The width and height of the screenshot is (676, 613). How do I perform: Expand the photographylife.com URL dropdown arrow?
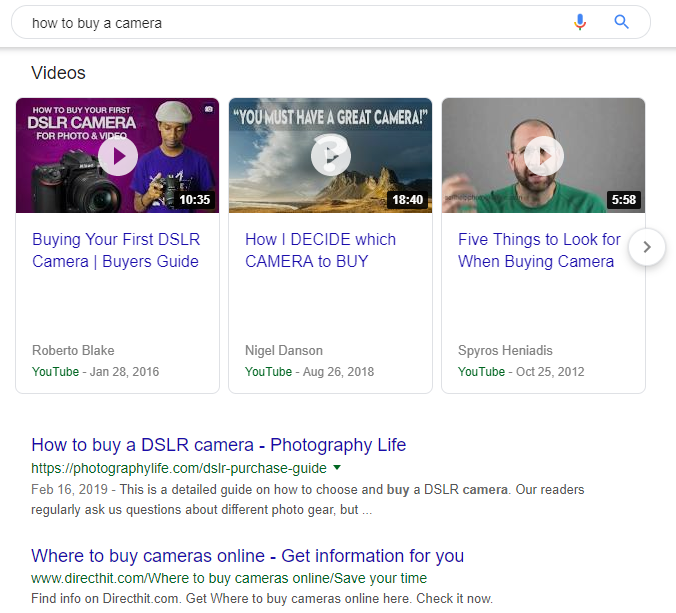337,467
